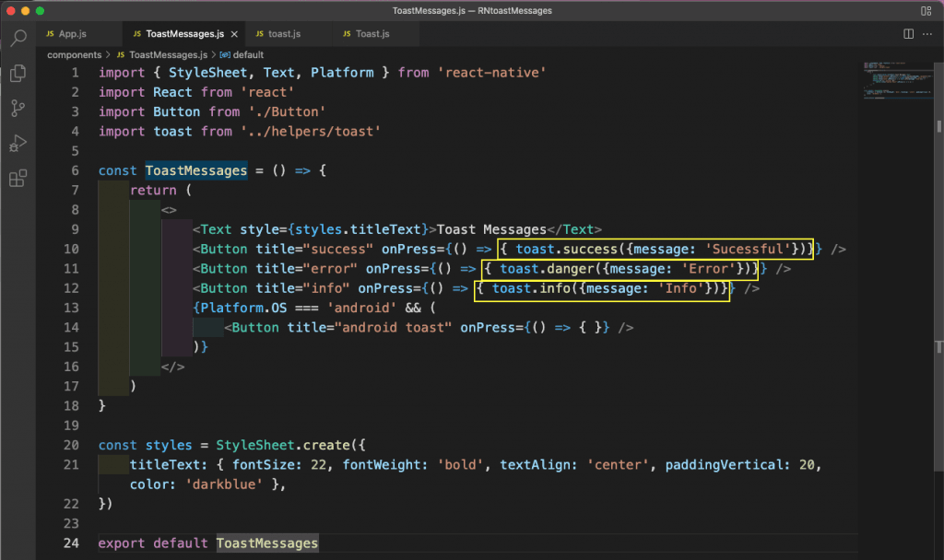Open the Explorer files icon
Screen dimensions: 944x560
pos(18,74)
